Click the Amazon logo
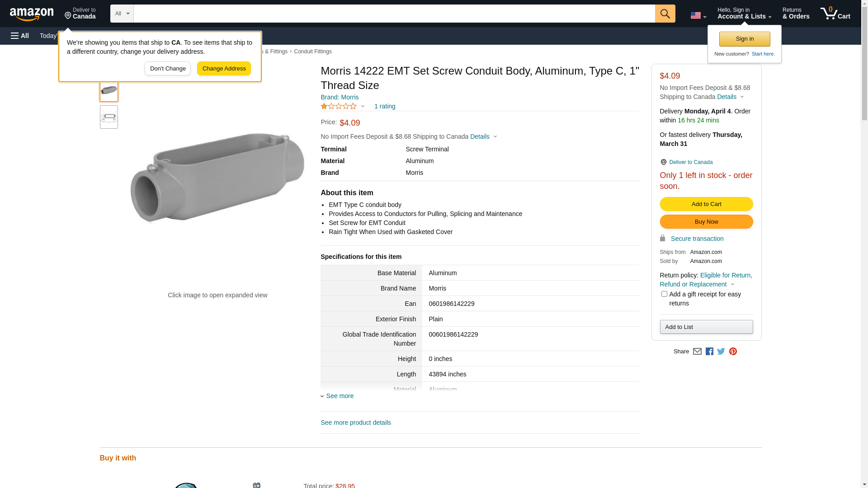The width and height of the screenshot is (868, 488). point(32,14)
